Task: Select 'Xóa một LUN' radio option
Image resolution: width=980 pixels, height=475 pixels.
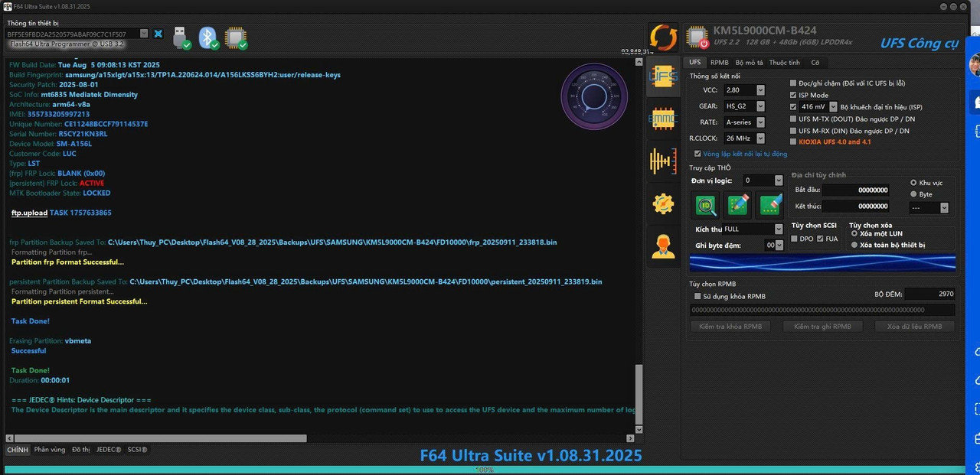Action: click(x=854, y=233)
